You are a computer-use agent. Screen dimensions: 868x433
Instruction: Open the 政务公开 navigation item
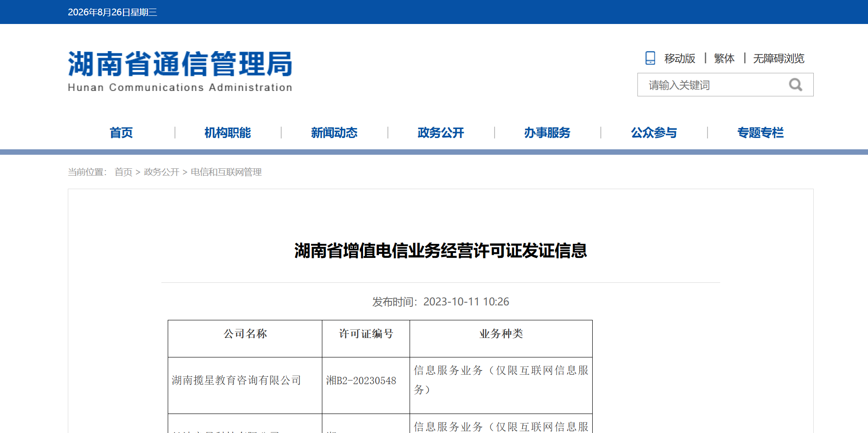[x=441, y=133]
